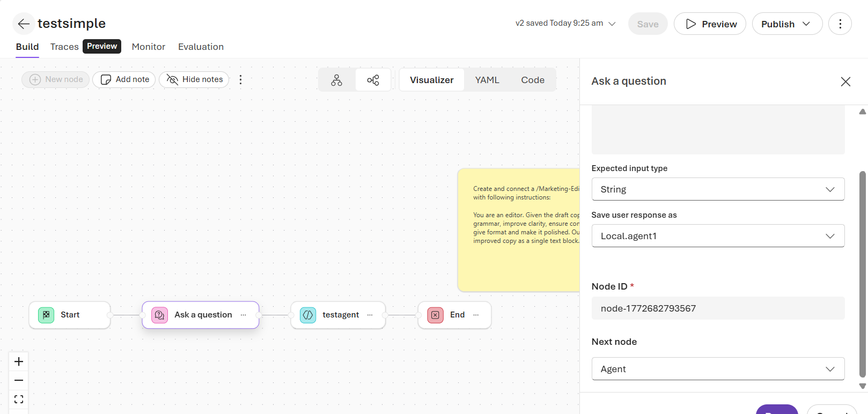
Task: Click the scrollbar down arrow in panel
Action: pos(863,386)
